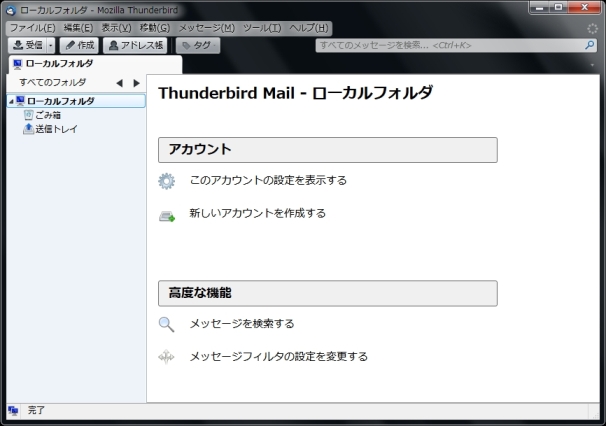This screenshot has height=426, width=606.
Task: Open the ファイル(F) menu
Action: 32,28
